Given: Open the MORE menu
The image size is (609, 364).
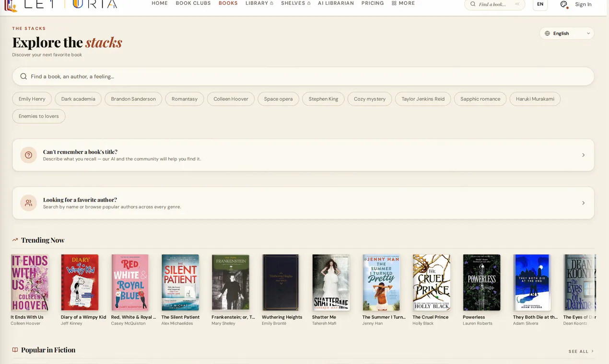Looking at the screenshot, I should pos(403,3).
